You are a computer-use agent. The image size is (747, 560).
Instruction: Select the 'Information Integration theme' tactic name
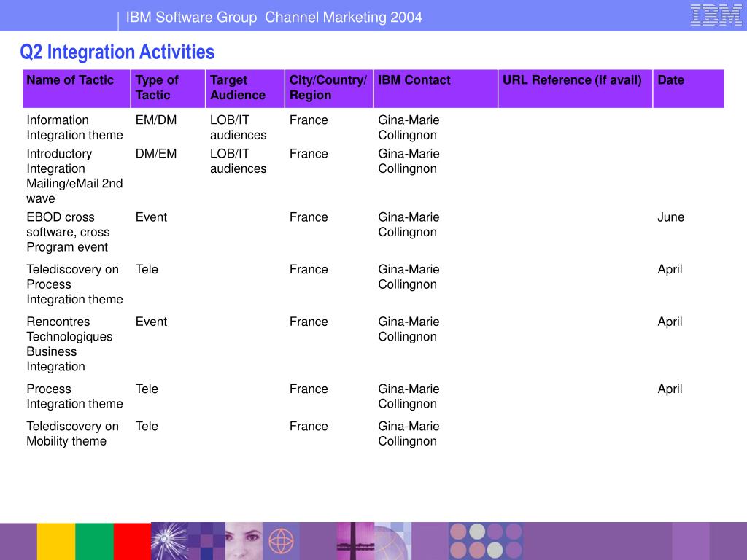[x=75, y=128]
